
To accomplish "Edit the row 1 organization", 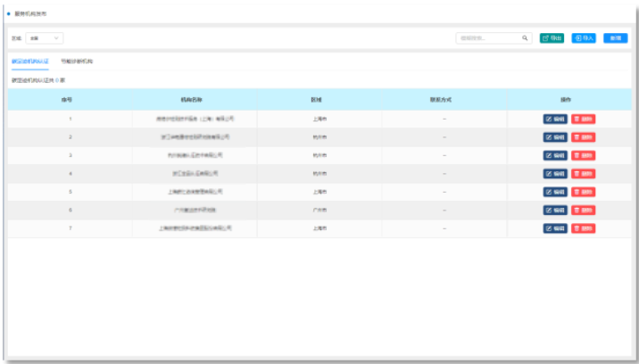I will tap(554, 119).
